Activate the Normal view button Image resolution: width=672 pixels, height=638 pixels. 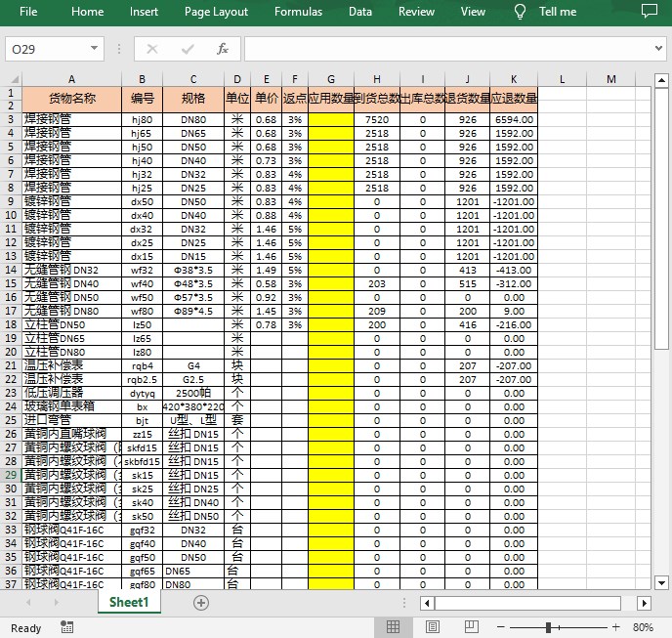coord(393,627)
